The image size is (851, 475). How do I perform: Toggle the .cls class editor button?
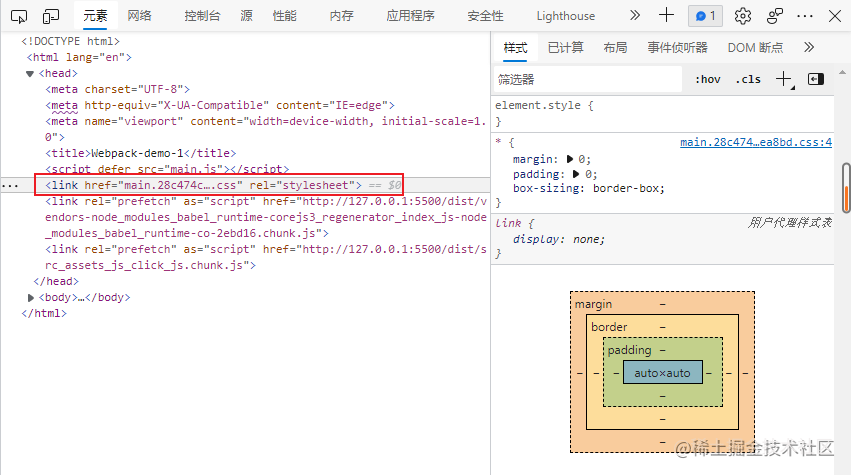[x=748, y=79]
